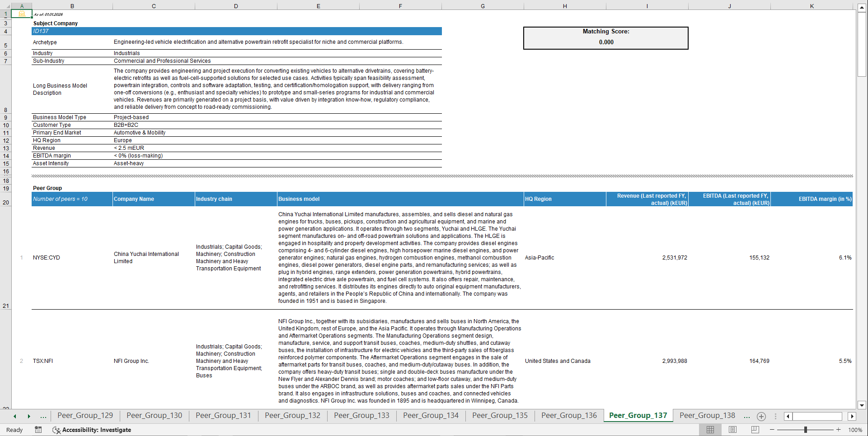This screenshot has width=868, height=436.
Task: Open Page Break Preview via status bar icon
Action: coord(754,430)
